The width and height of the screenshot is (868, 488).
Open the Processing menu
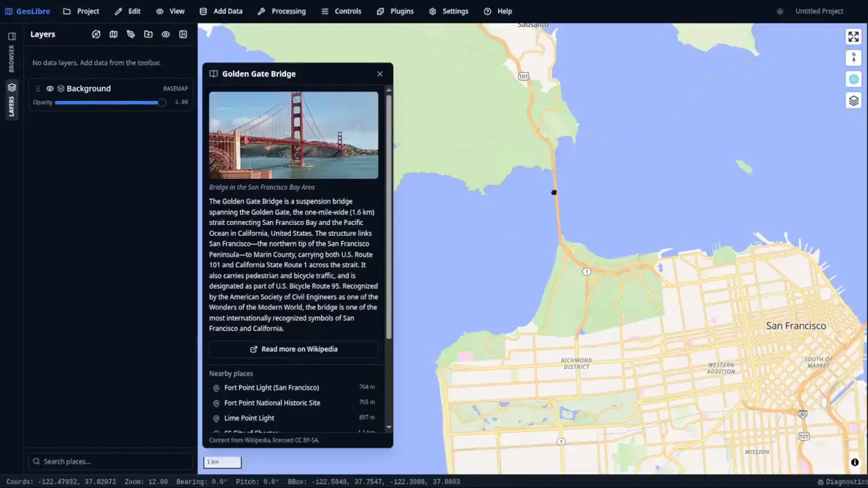pos(281,11)
